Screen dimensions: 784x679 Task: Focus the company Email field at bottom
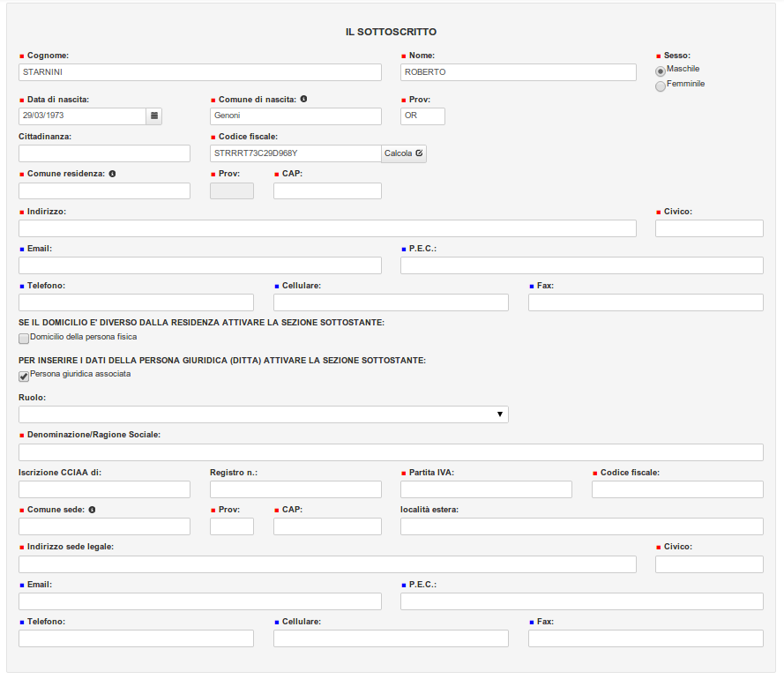click(x=200, y=601)
